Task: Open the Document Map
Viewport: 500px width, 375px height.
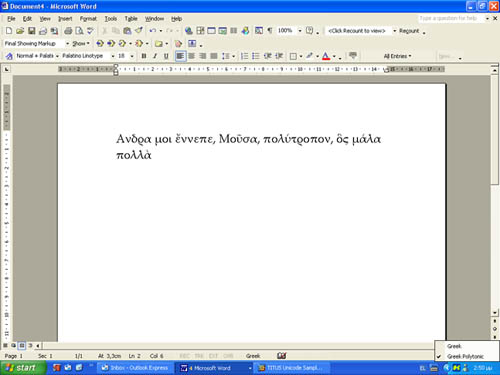Action: tap(259, 31)
